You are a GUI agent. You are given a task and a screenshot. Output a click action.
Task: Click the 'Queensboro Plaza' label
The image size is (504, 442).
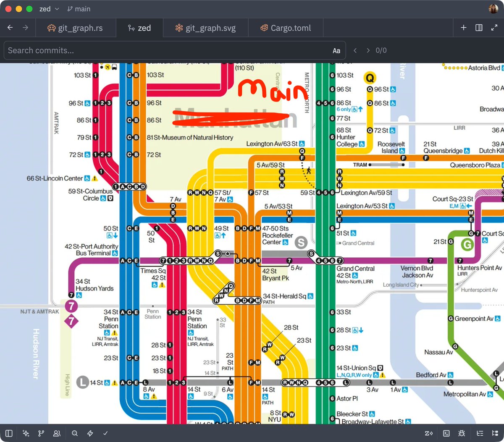point(475,165)
